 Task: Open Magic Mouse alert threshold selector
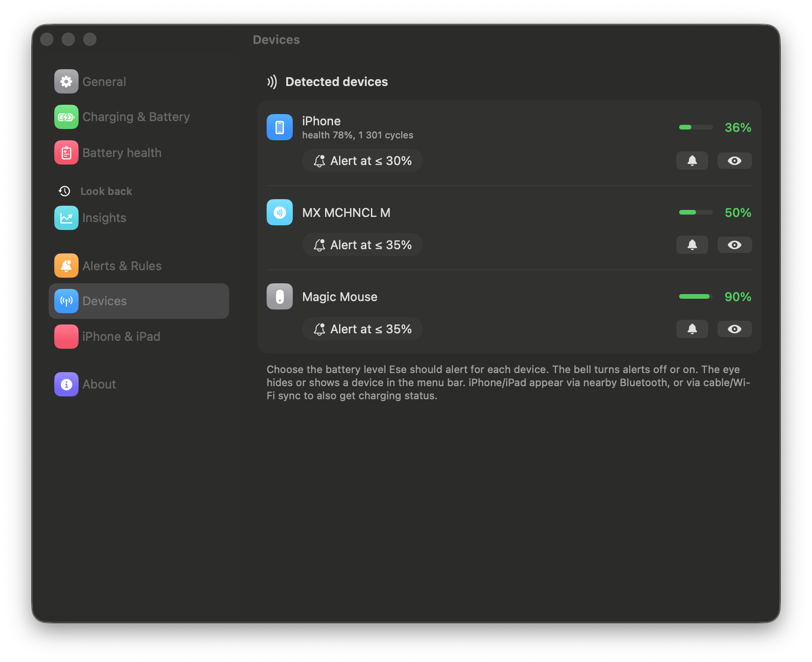(362, 329)
